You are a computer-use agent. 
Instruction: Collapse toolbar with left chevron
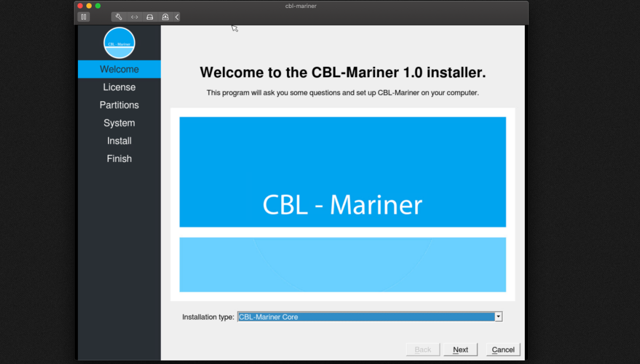pyautogui.click(x=177, y=17)
